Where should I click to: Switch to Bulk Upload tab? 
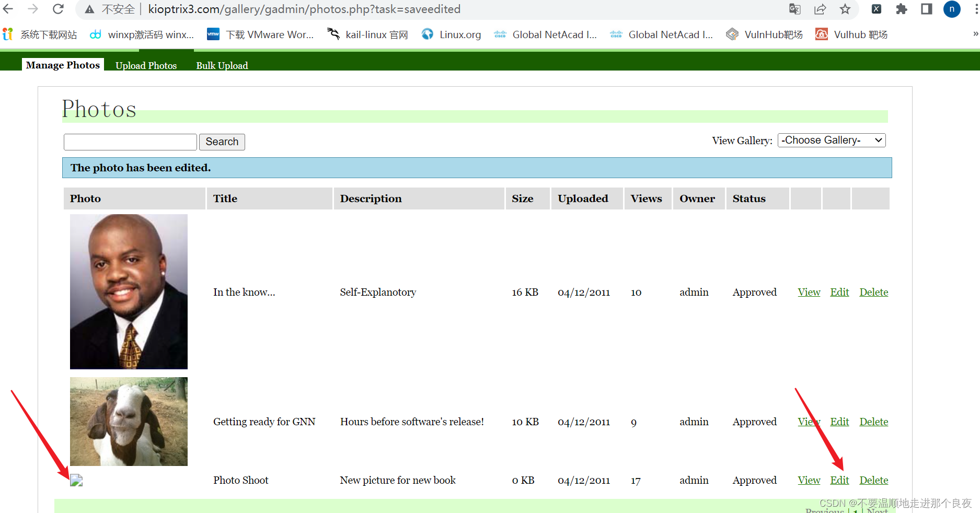pyautogui.click(x=222, y=65)
